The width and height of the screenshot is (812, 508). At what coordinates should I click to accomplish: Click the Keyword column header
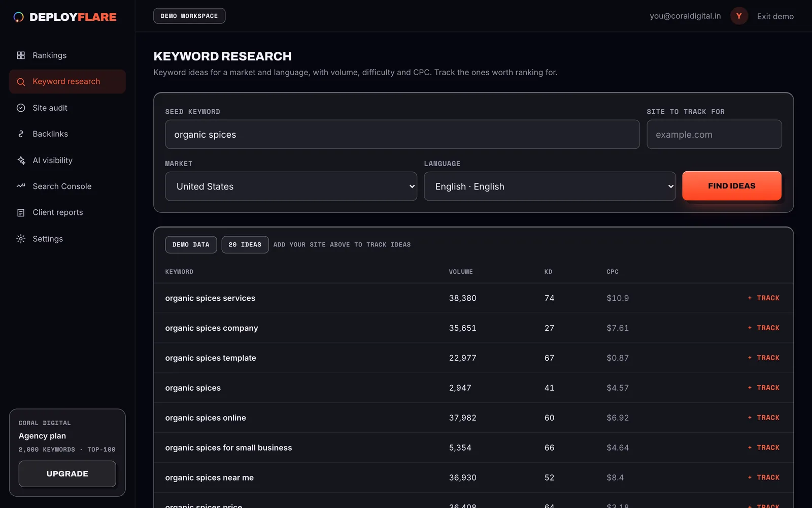pyautogui.click(x=179, y=272)
